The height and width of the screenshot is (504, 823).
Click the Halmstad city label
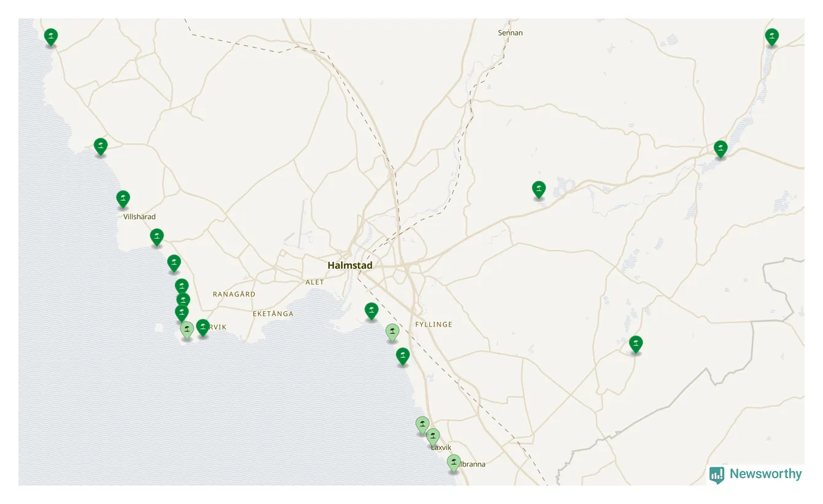tap(350, 265)
